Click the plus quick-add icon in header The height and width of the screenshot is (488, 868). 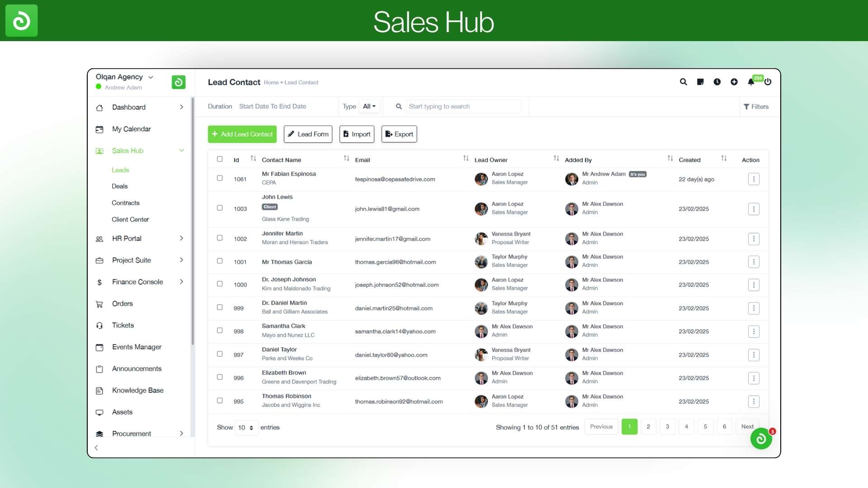734,82
